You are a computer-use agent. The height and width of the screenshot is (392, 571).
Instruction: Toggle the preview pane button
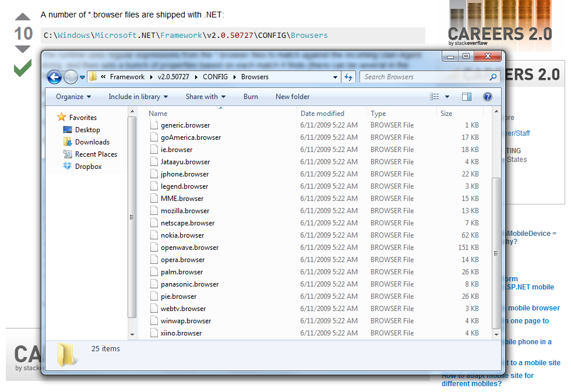pyautogui.click(x=466, y=97)
